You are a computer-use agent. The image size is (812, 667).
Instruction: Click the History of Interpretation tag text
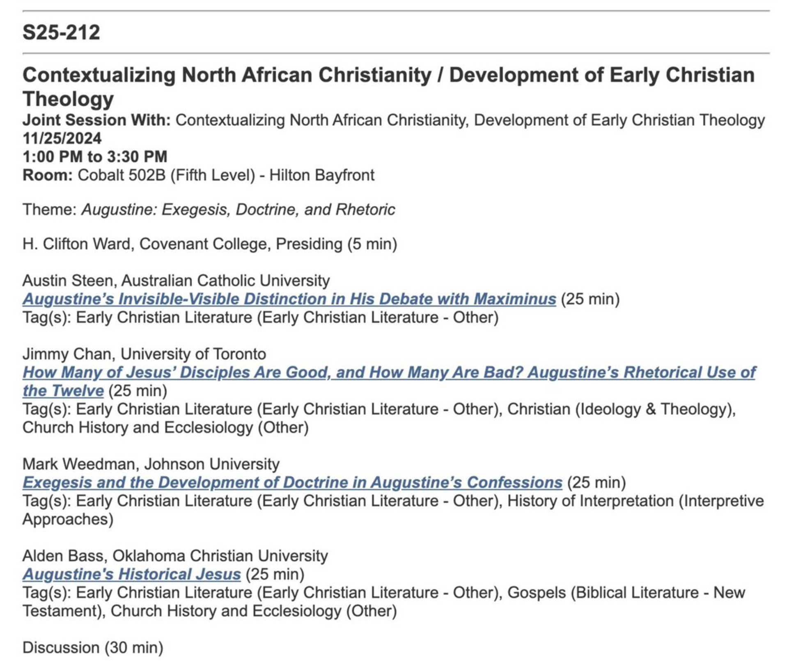(x=590, y=501)
